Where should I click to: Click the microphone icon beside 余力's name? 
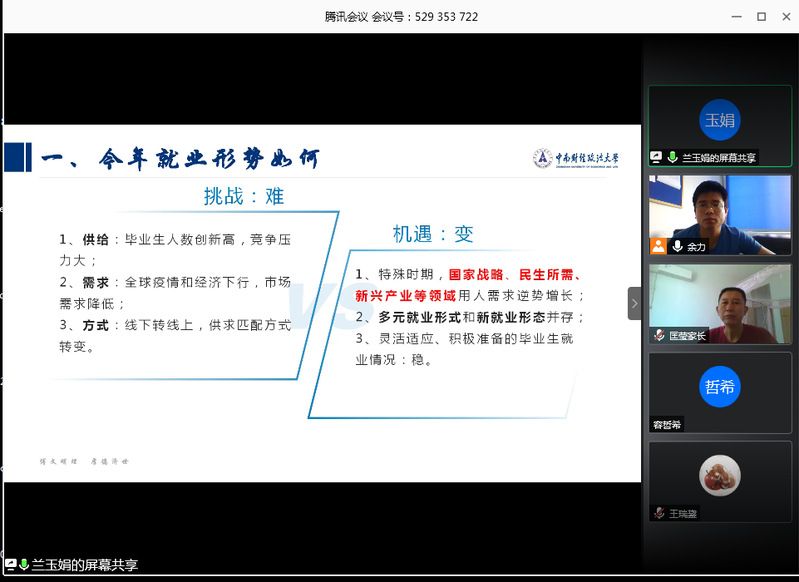pos(677,246)
